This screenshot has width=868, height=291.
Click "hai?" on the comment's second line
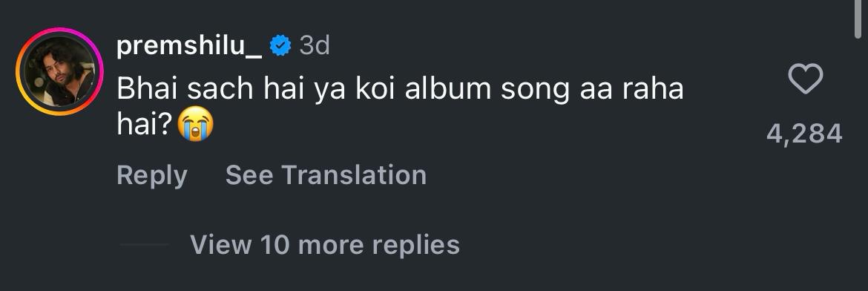[146, 125]
